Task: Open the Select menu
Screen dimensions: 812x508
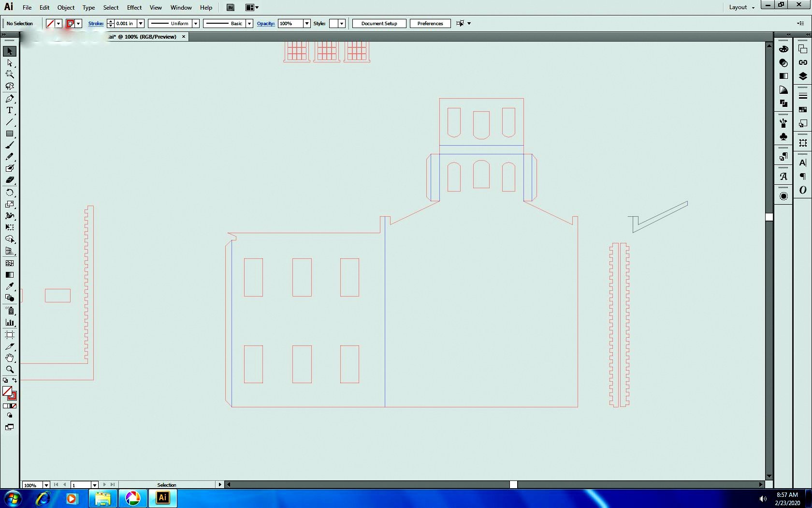Action: (x=111, y=8)
